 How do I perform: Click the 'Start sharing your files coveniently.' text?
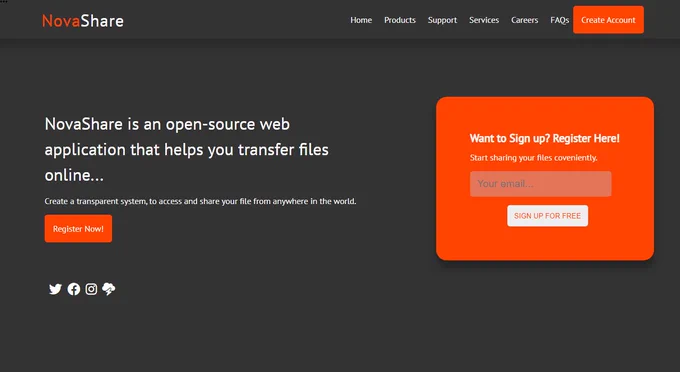pyautogui.click(x=533, y=158)
